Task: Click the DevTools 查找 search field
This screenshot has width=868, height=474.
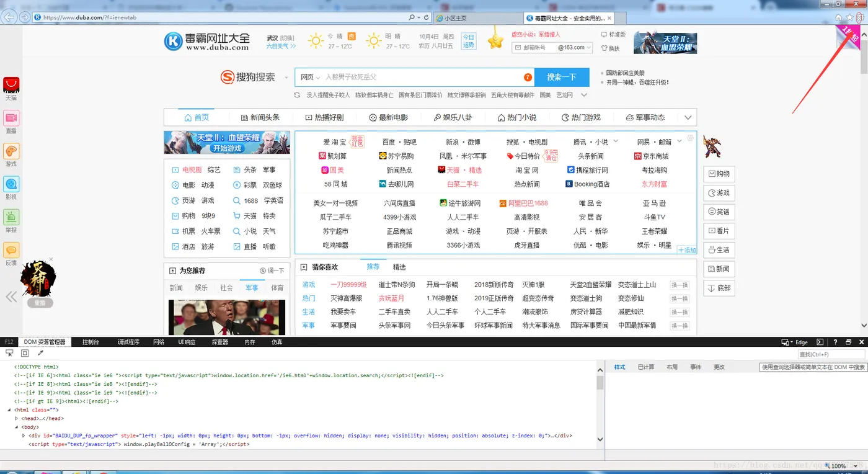Action: point(831,354)
